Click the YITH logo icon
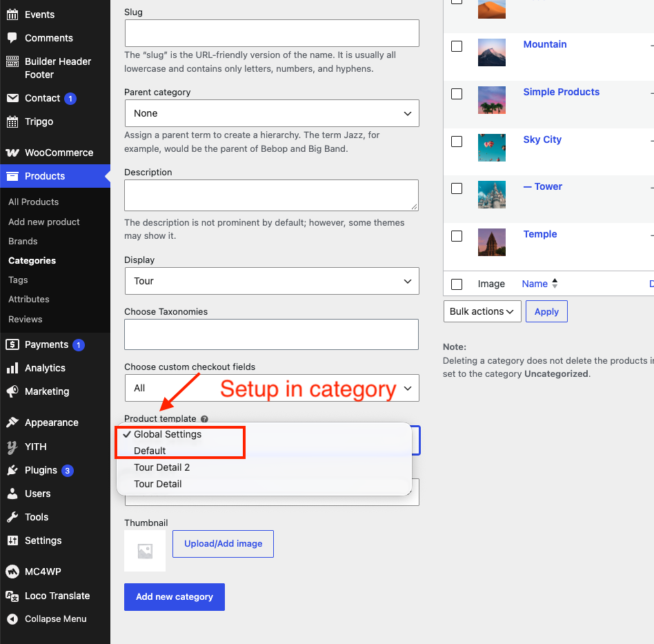This screenshot has width=654, height=644. (x=12, y=447)
